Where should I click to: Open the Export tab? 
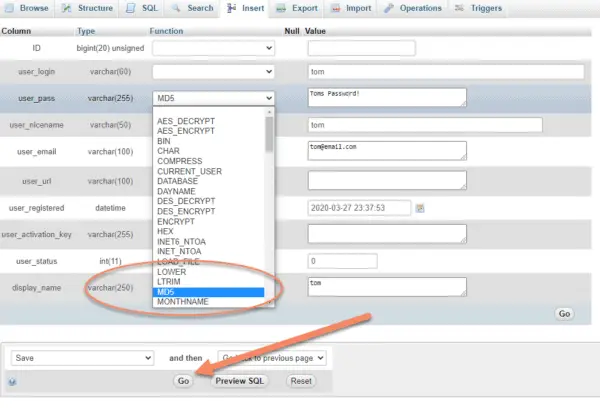pos(297,8)
